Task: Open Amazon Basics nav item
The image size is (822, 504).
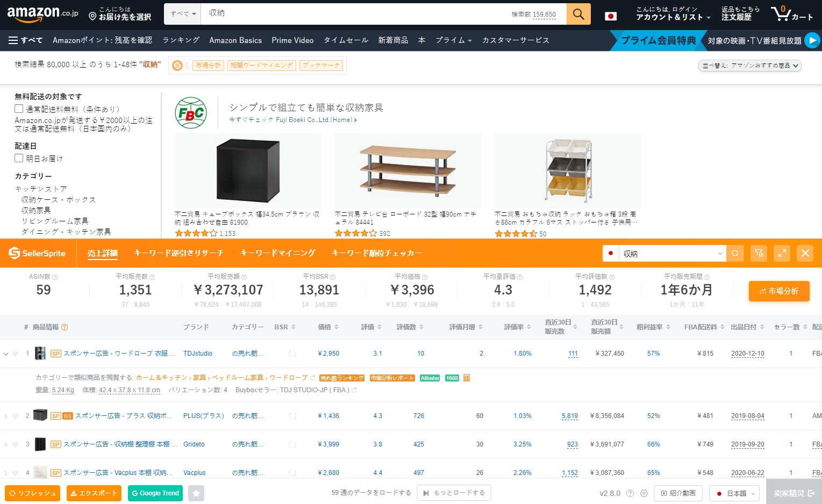Action: (235, 40)
